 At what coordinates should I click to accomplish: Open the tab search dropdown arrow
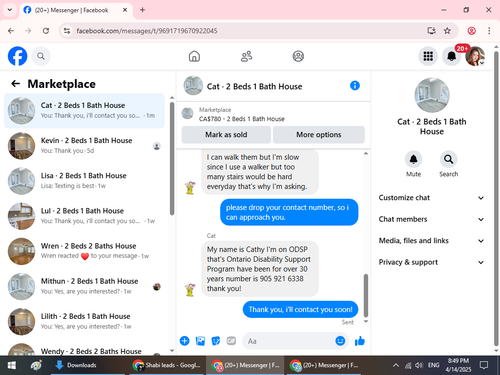(x=10, y=10)
